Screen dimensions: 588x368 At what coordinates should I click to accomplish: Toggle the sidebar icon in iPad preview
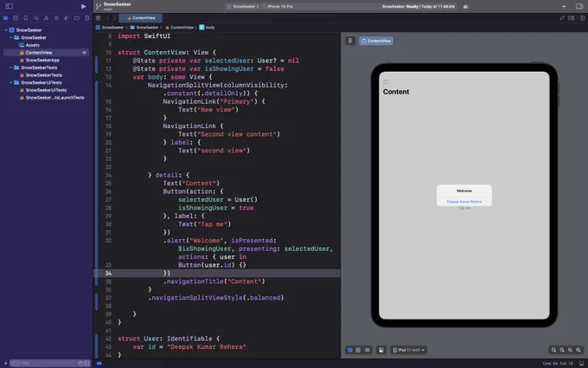(x=387, y=81)
